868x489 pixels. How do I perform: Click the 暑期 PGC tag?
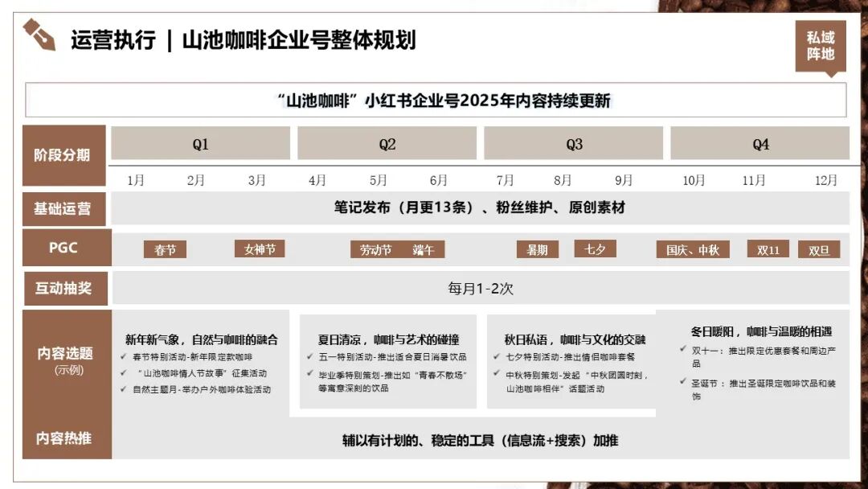pyautogui.click(x=537, y=250)
